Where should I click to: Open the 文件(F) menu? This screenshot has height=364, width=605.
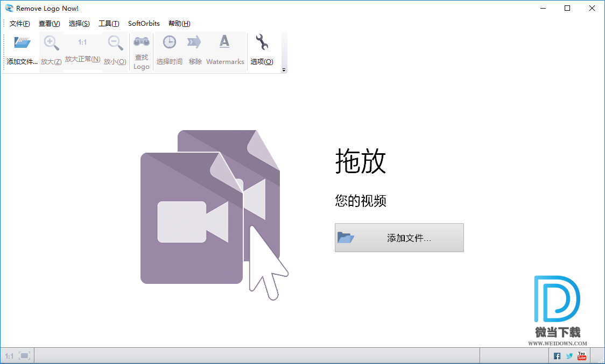(20, 24)
